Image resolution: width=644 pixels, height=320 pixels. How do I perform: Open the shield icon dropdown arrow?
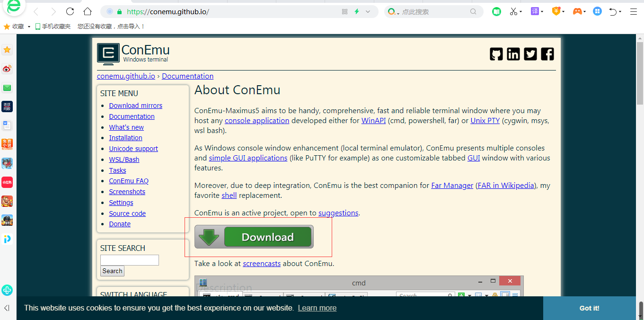tap(564, 12)
